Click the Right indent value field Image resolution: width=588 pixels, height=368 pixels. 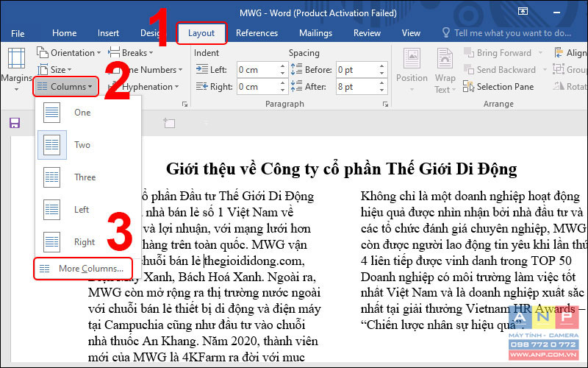click(258, 87)
